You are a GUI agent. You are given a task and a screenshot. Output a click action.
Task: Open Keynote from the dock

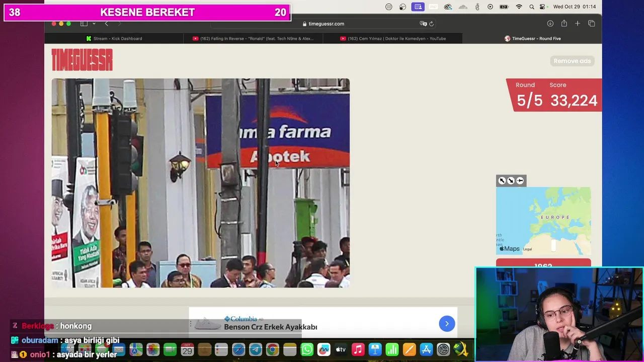pyautogui.click(x=375, y=349)
